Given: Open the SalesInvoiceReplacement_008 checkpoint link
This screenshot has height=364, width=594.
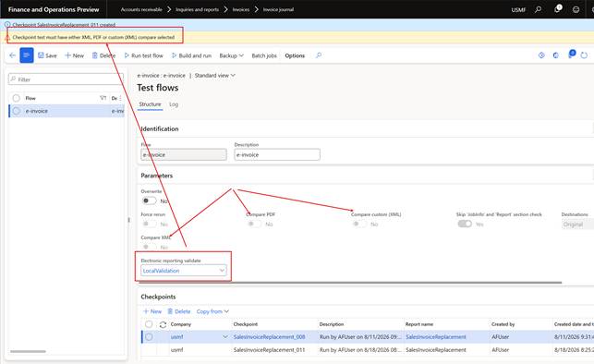Looking at the screenshot, I should 269,336.
